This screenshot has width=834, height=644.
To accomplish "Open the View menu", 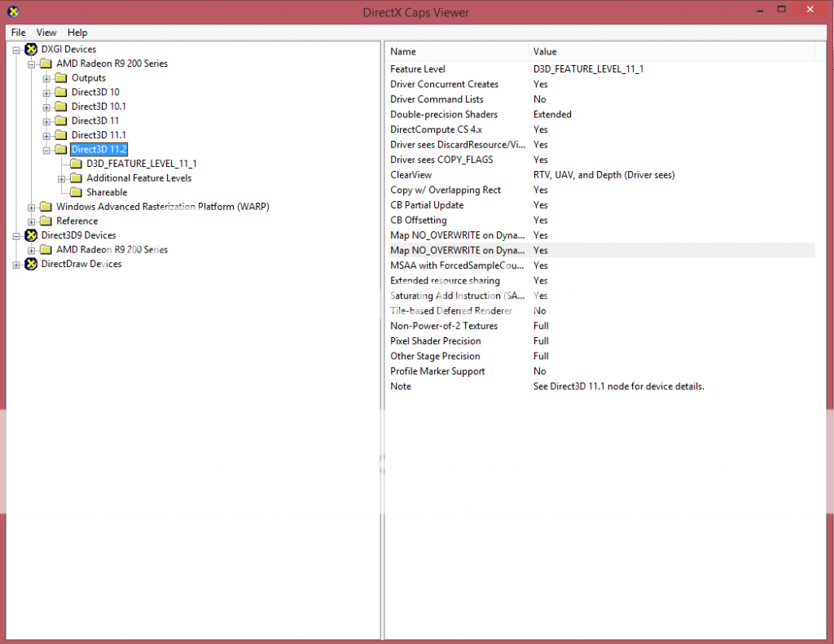I will click(46, 33).
